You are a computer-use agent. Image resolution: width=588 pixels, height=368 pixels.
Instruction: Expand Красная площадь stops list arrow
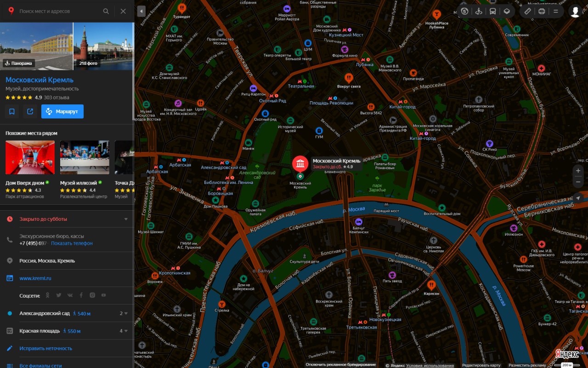[x=126, y=331]
